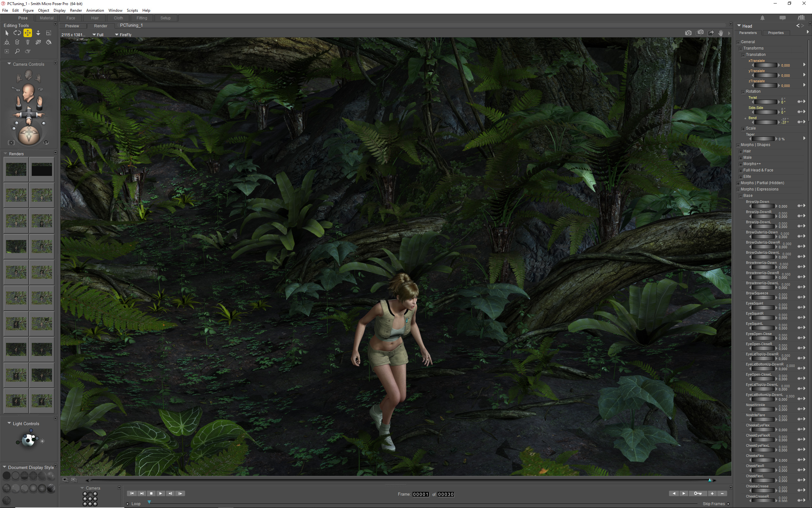Expand the Scale parameter group

coord(743,129)
